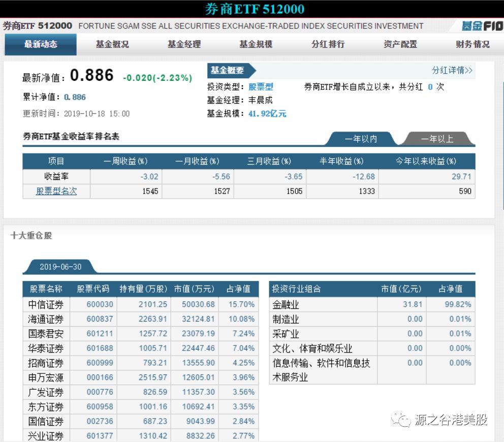504x442 pixels.
Task: Click the 41.92亿元 fund size link
Action: pyautogui.click(x=267, y=113)
